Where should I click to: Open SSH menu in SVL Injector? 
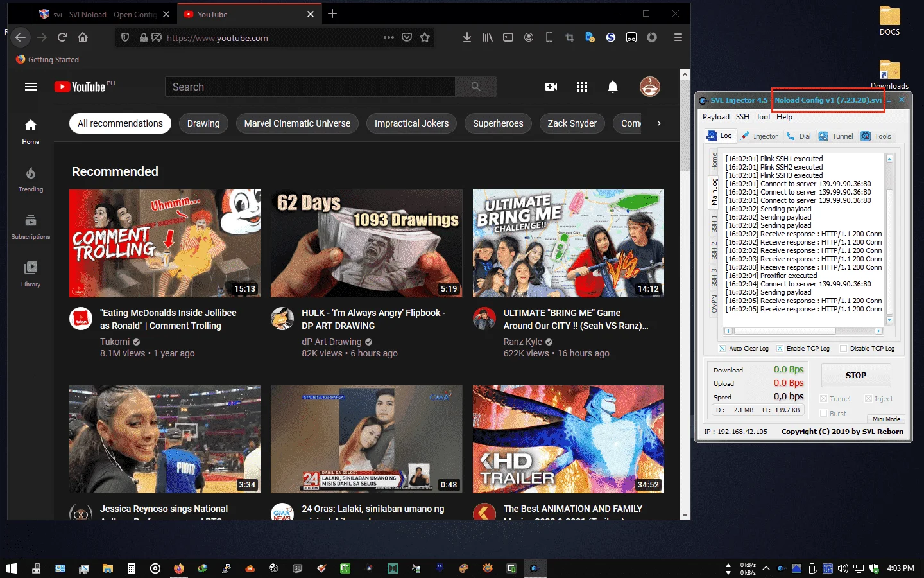pos(742,117)
